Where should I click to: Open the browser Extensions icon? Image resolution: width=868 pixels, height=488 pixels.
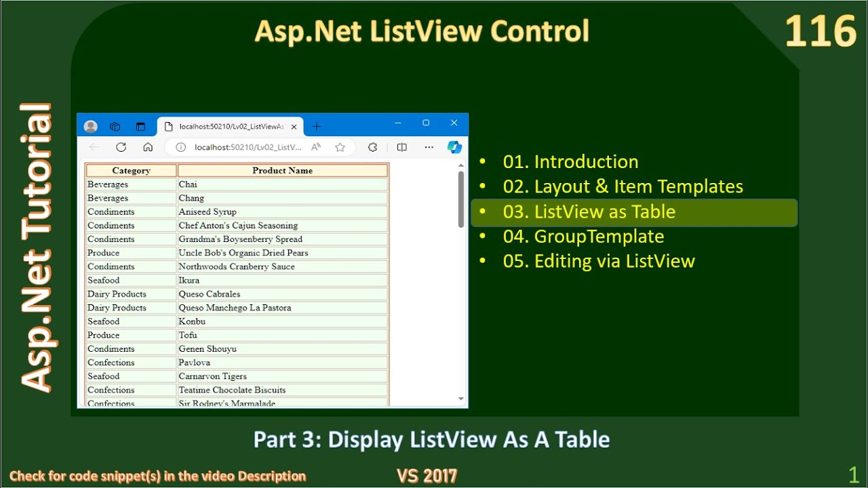pos(372,147)
